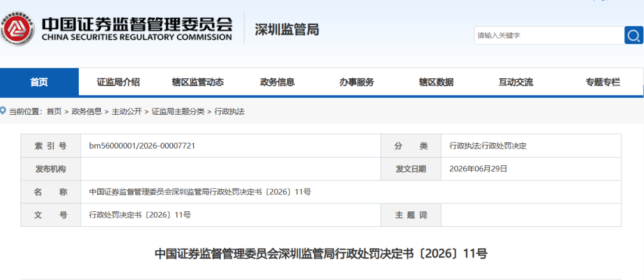
Task: Select category value 行政执法;行政处罚决定
Action: click(x=488, y=146)
